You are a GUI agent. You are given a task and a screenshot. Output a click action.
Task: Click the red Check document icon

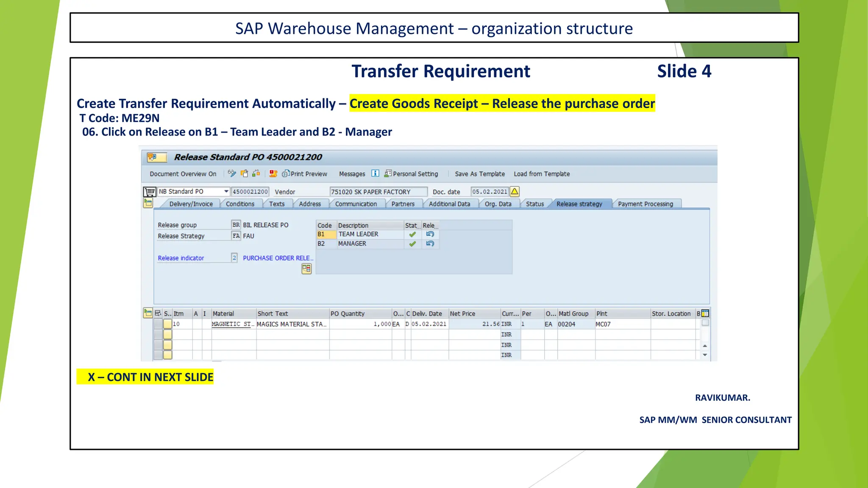[x=273, y=173]
